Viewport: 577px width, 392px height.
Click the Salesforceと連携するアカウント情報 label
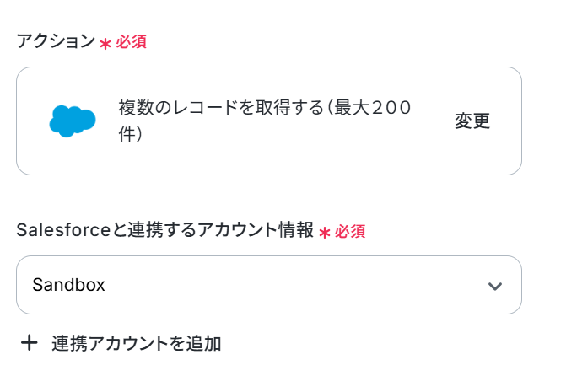pos(164,230)
